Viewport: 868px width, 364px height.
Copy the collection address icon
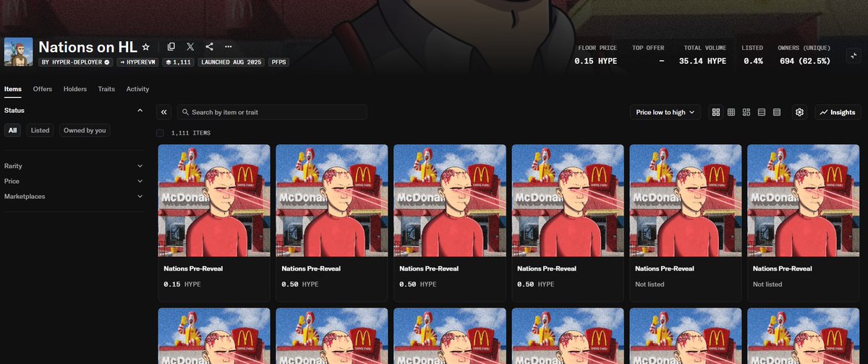point(171,46)
